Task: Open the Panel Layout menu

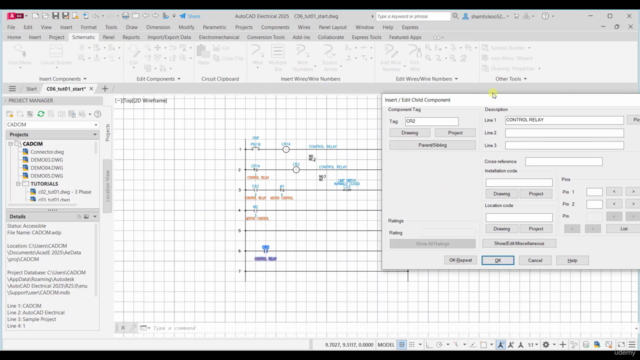Action: point(332,27)
